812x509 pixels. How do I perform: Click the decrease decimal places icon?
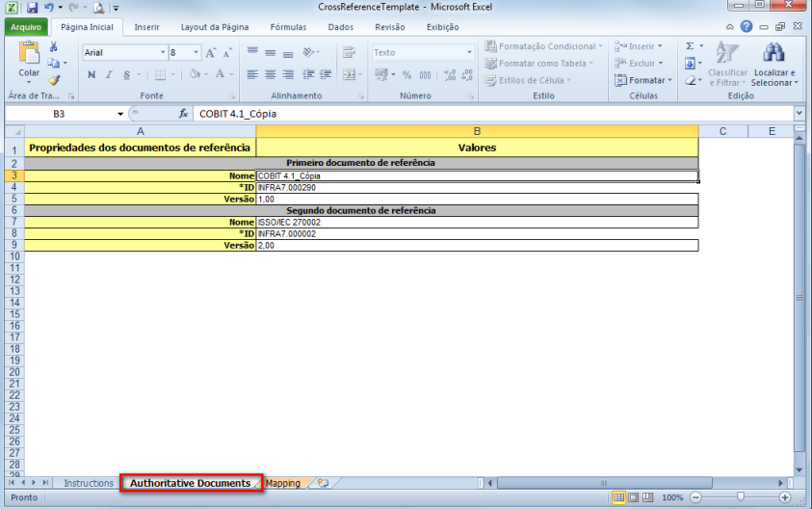point(467,75)
